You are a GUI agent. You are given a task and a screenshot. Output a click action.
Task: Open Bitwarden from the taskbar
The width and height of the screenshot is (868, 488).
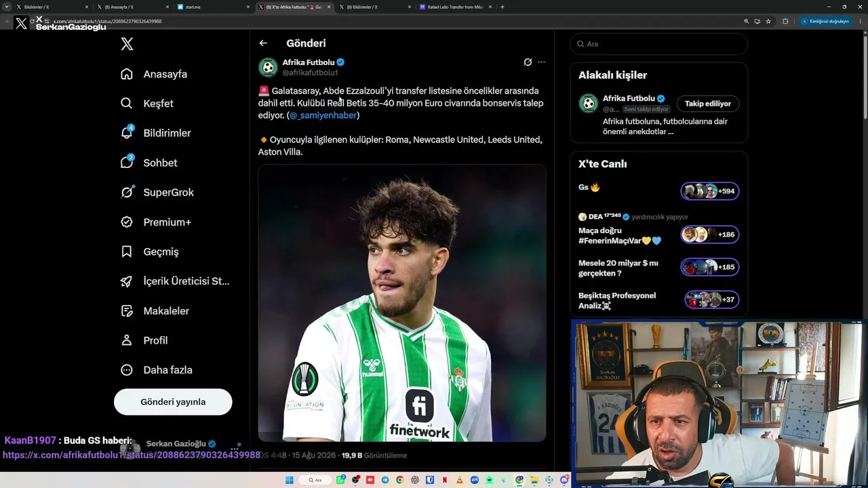(430, 480)
